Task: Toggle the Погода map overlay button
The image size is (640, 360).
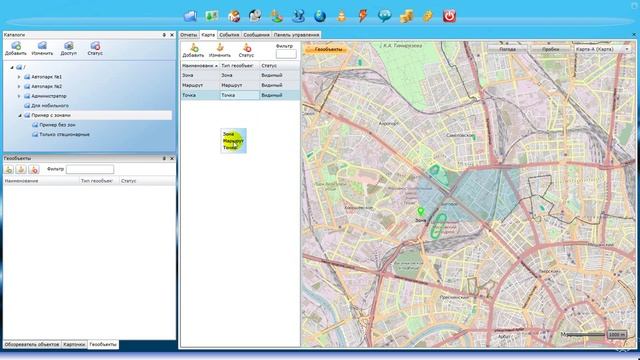Action: tap(507, 49)
